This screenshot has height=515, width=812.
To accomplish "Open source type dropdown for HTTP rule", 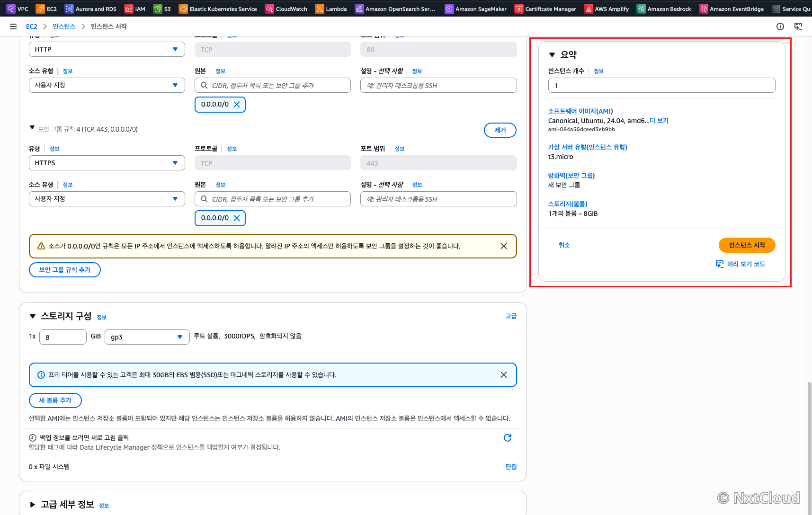I will [107, 85].
